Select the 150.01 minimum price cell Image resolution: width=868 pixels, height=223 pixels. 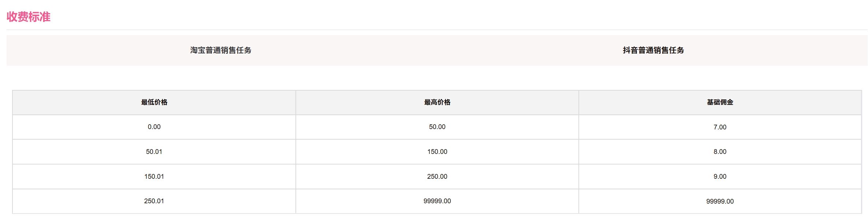pos(154,177)
